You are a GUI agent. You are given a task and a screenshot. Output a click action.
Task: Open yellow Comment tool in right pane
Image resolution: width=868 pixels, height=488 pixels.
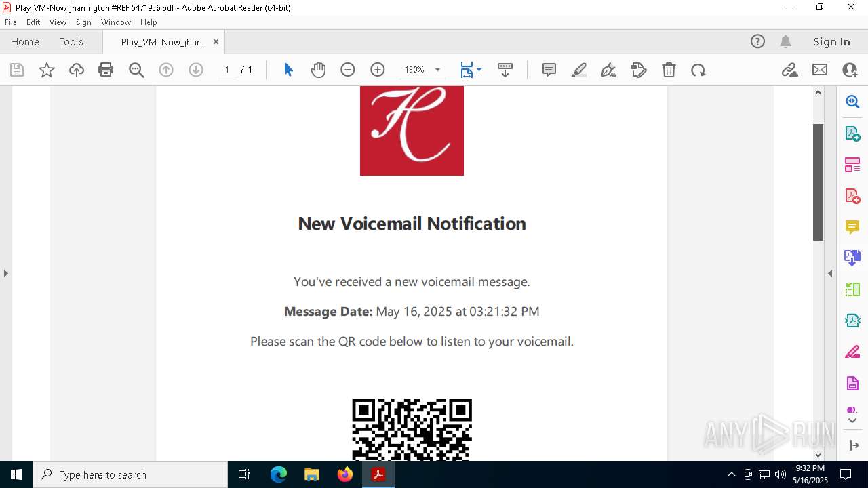tap(852, 227)
